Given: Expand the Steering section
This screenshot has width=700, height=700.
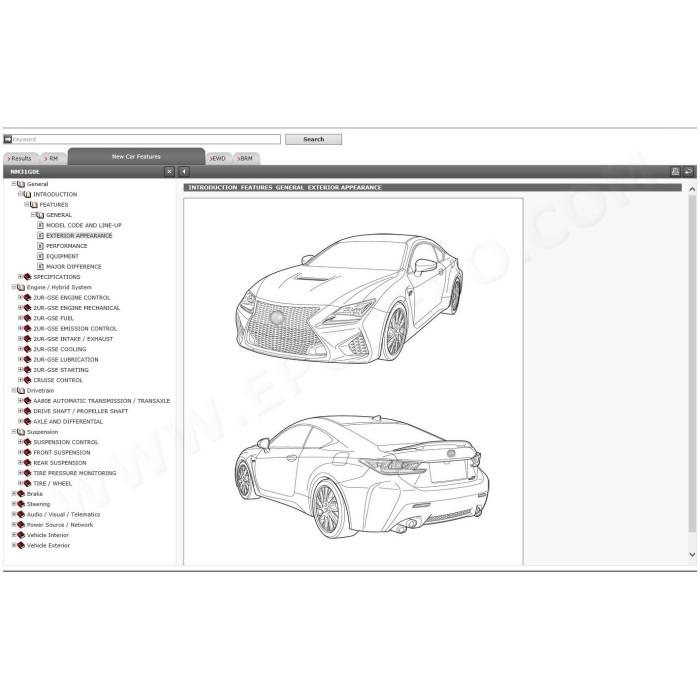Looking at the screenshot, I should tap(14, 504).
